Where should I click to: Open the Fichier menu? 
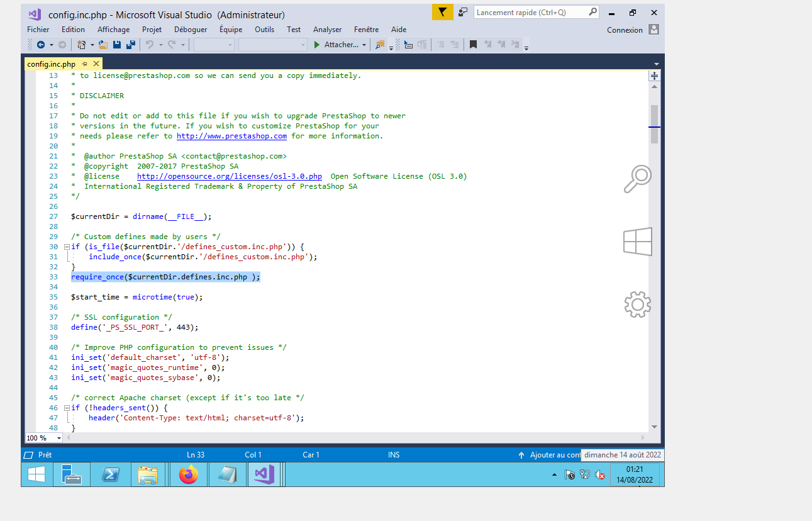point(38,30)
